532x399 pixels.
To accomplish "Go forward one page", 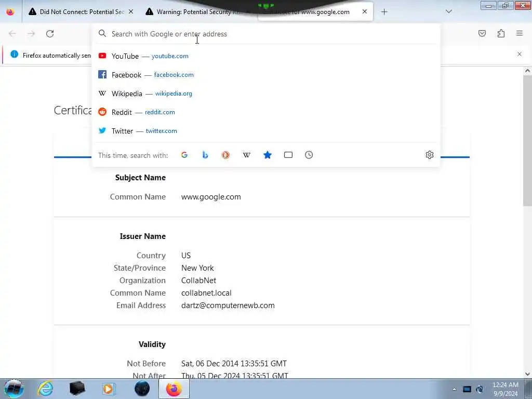I will (x=31, y=34).
